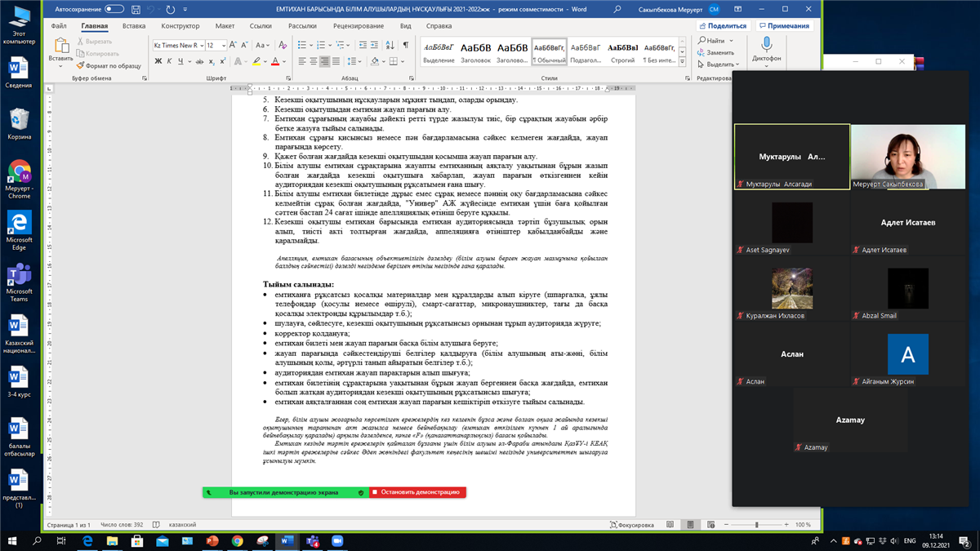
Task: Switch to the Рецензирование tab
Action: [x=358, y=26]
